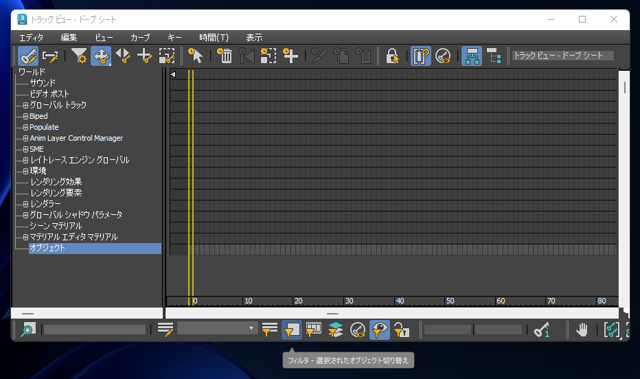
Task: Select the Scale Time tool
Action: [x=268, y=56]
